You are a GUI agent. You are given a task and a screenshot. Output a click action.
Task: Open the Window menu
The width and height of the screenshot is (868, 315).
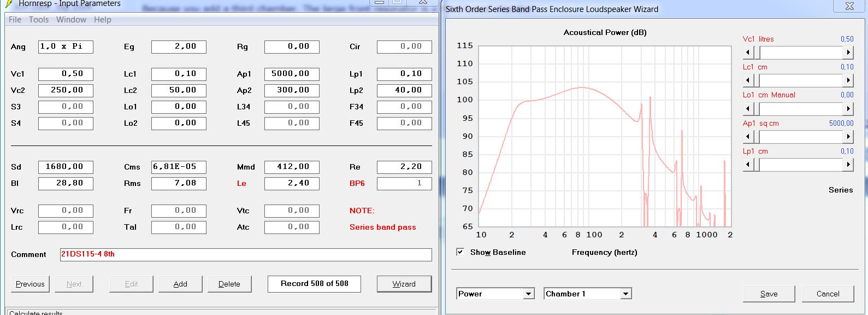(x=71, y=20)
